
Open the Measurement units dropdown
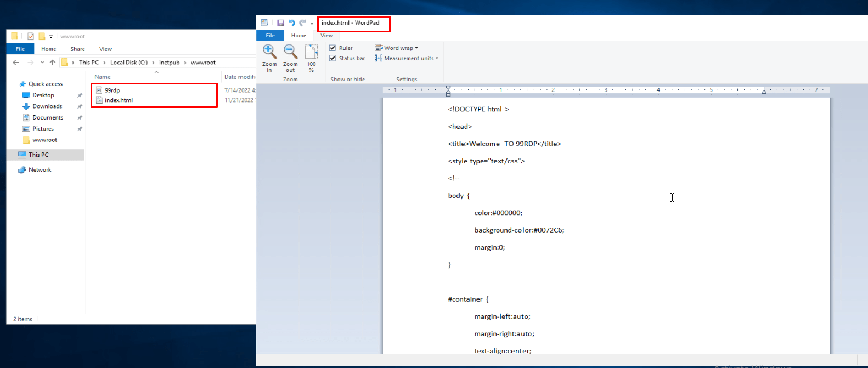pyautogui.click(x=407, y=58)
